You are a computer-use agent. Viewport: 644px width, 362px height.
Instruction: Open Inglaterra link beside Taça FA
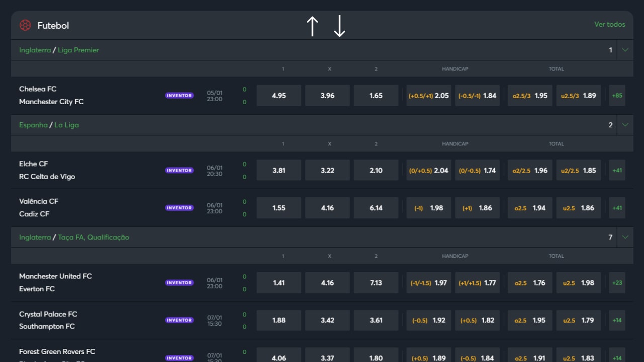(x=35, y=237)
